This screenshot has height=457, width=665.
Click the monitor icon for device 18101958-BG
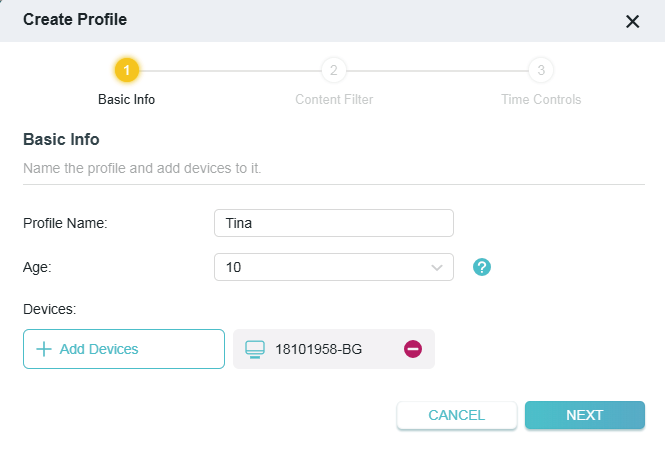pos(255,349)
